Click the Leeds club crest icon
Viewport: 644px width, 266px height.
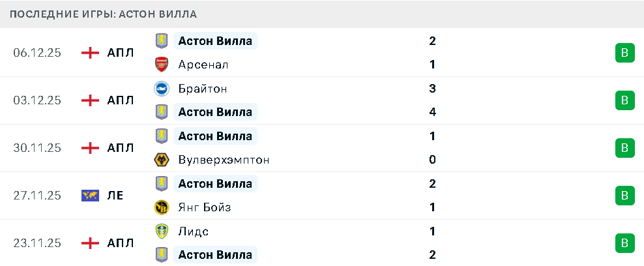click(161, 231)
